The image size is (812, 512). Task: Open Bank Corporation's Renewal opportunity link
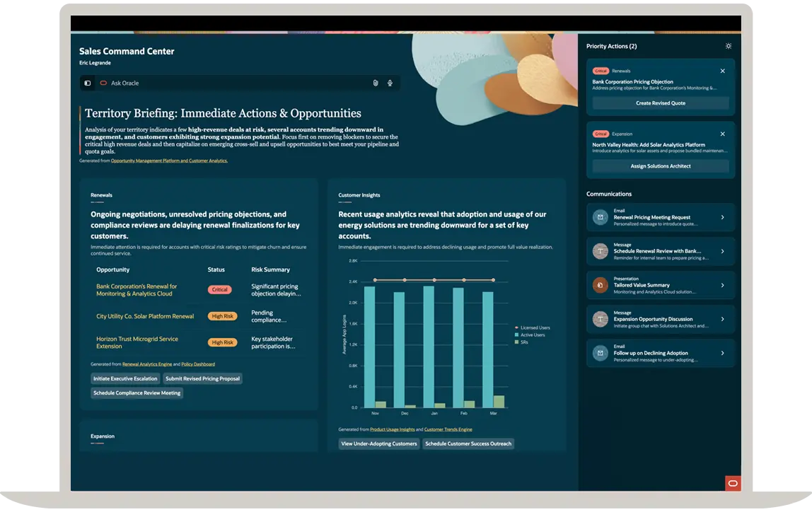(x=137, y=290)
